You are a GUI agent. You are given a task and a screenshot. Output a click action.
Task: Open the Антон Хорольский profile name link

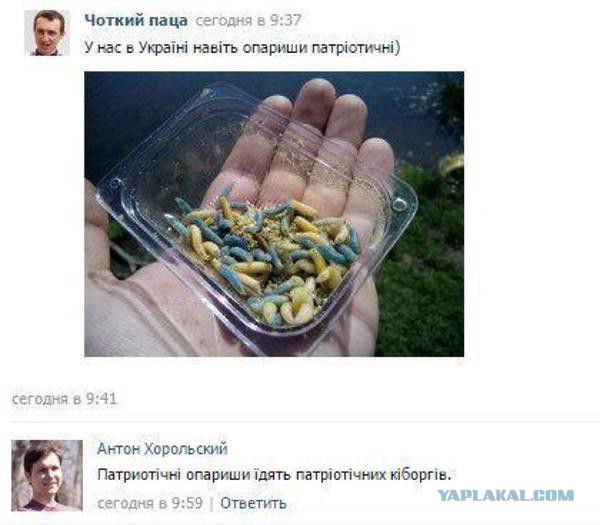162,449
